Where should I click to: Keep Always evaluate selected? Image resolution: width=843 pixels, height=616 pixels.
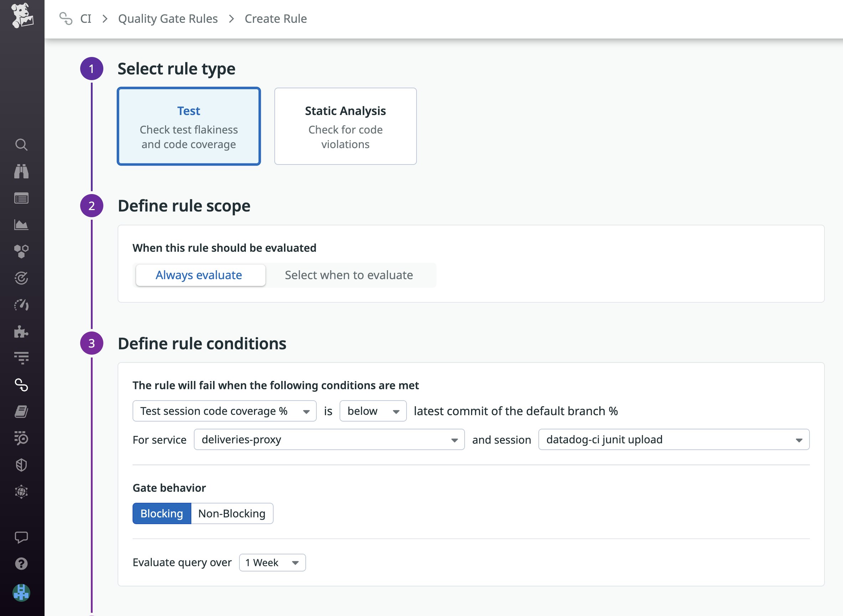pos(200,275)
